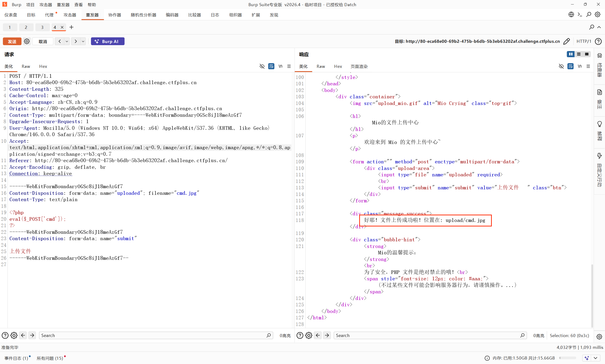Viewport: 605px width, 364px height.
Task: Select response 页面渲染 (Render) tab
Action: coord(359,66)
